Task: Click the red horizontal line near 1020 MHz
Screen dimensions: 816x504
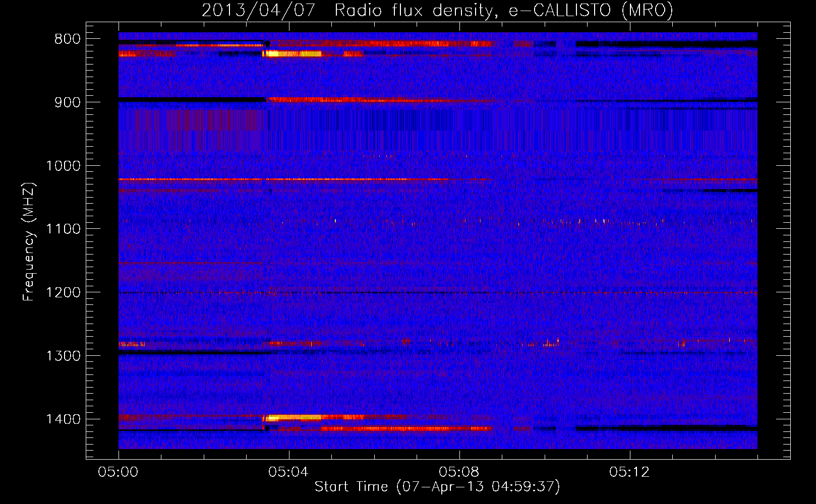Action: (x=304, y=179)
